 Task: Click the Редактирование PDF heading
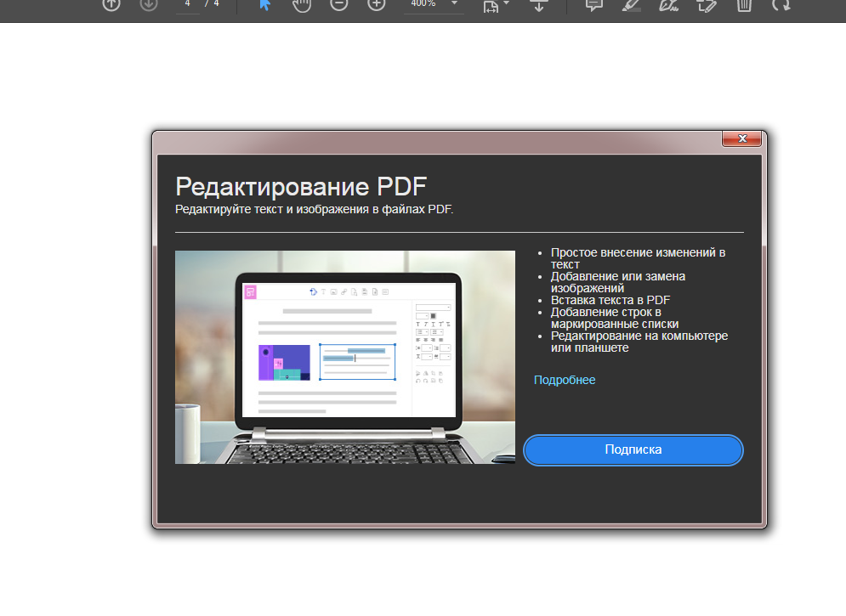(301, 186)
